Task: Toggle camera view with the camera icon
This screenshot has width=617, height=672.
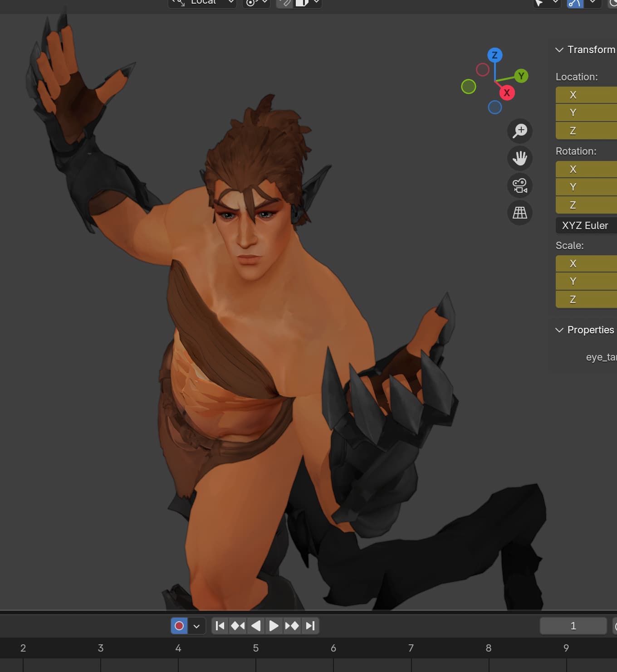Action: [519, 185]
